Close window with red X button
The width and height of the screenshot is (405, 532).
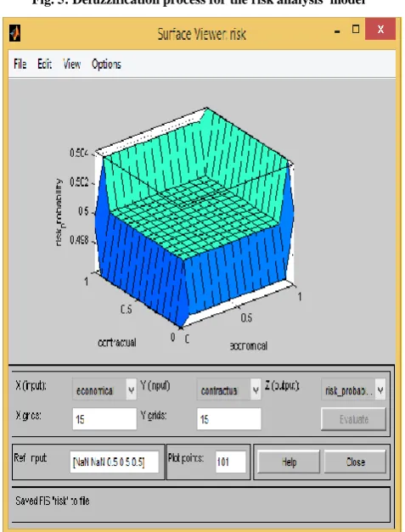pyautogui.click(x=380, y=29)
